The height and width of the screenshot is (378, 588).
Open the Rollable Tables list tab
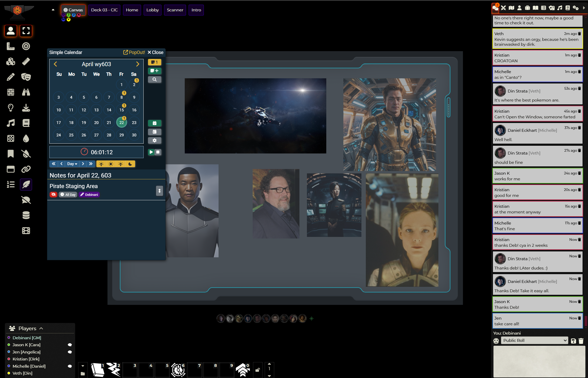(x=544, y=8)
